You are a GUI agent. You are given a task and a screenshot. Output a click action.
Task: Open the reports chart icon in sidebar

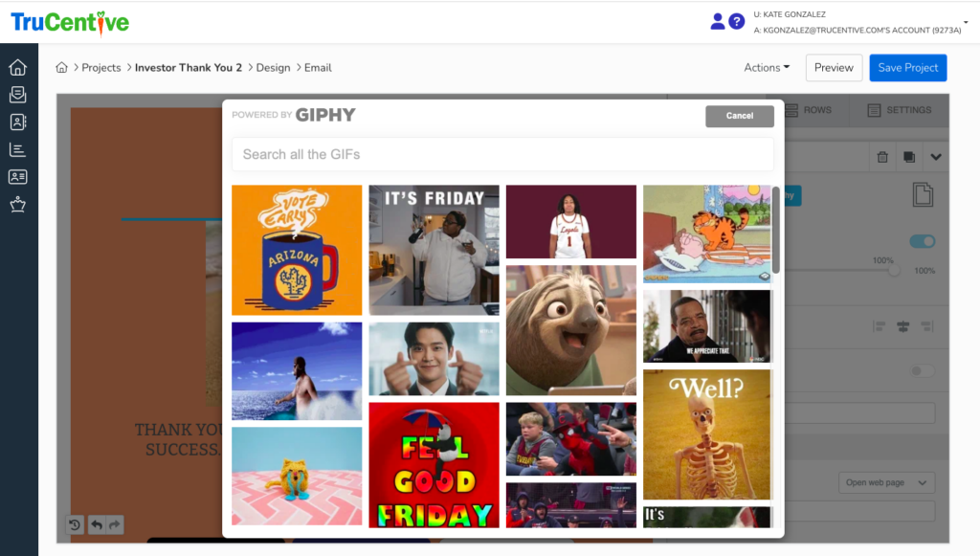tap(17, 149)
